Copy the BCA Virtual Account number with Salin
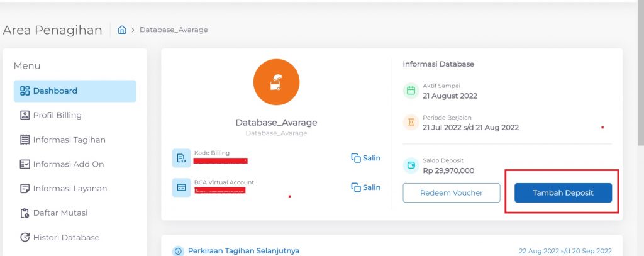Viewport: 644px width, 256px height. point(366,187)
